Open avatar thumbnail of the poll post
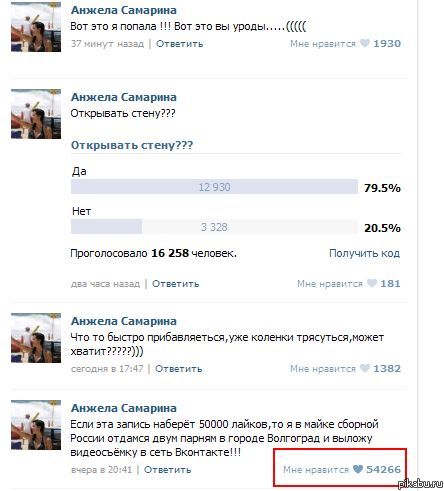444x491 pixels. (36, 114)
